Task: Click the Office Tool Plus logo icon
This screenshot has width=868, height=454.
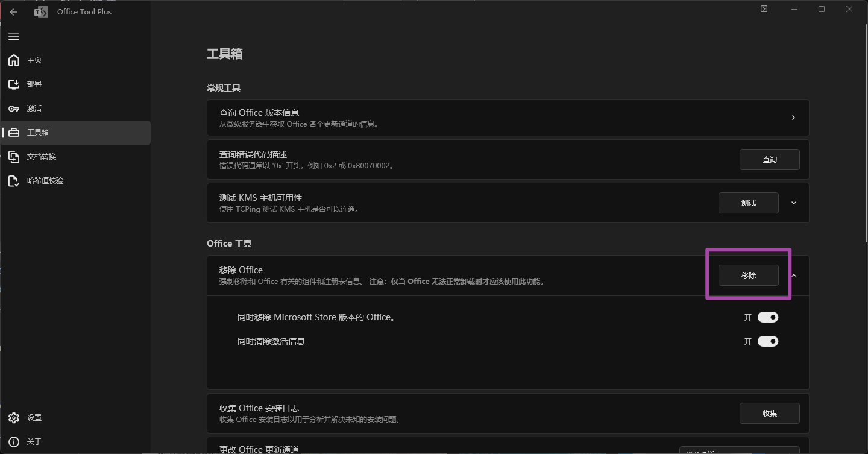Action: point(41,12)
